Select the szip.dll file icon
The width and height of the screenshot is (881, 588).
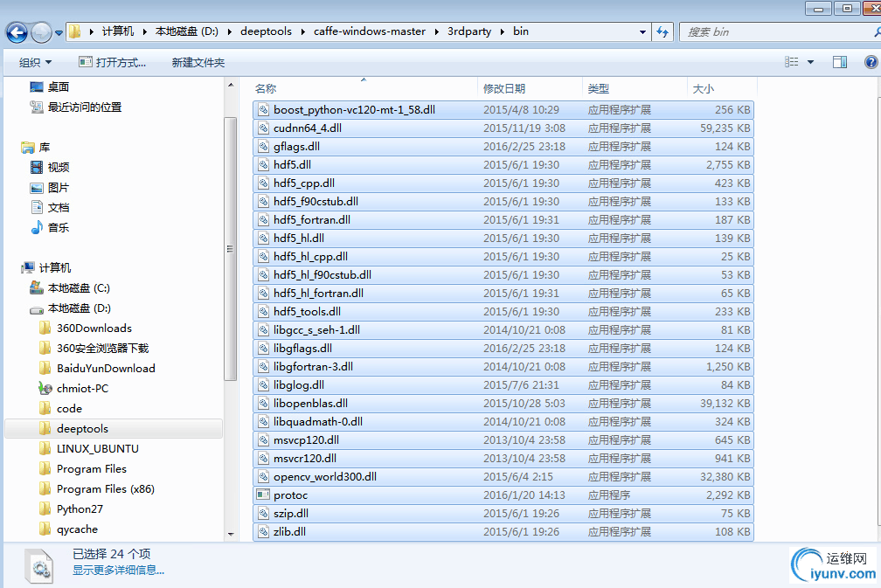pyautogui.click(x=263, y=514)
